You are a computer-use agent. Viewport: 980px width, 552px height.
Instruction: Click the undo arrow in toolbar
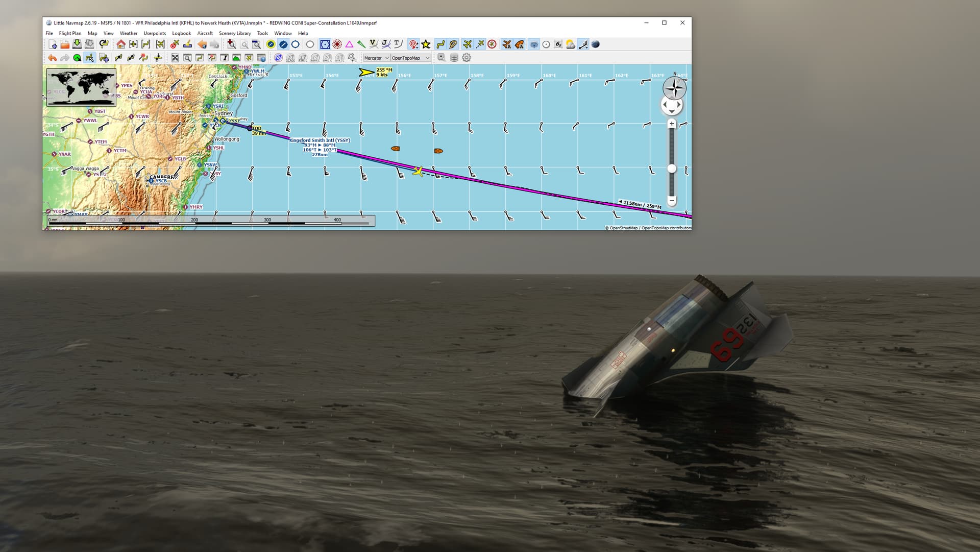(52, 58)
